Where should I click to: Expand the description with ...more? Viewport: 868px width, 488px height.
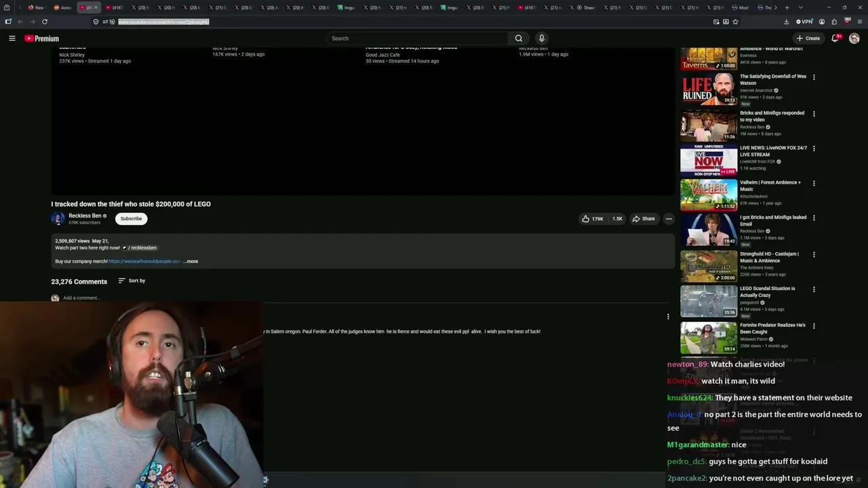coord(191,262)
